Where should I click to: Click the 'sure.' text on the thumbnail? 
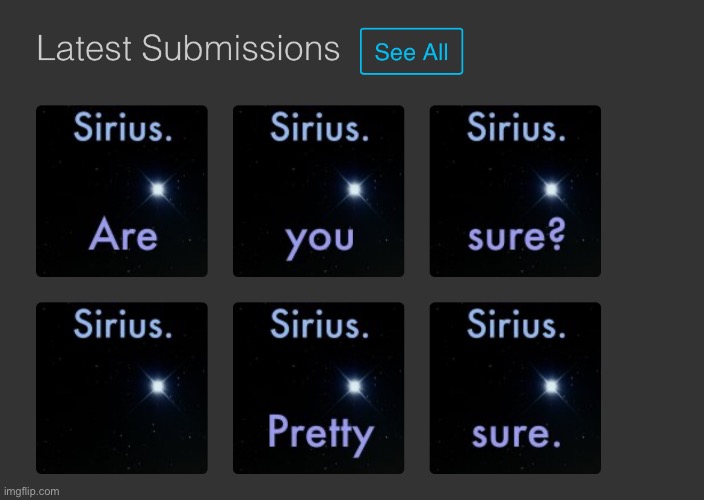pyautogui.click(x=516, y=434)
